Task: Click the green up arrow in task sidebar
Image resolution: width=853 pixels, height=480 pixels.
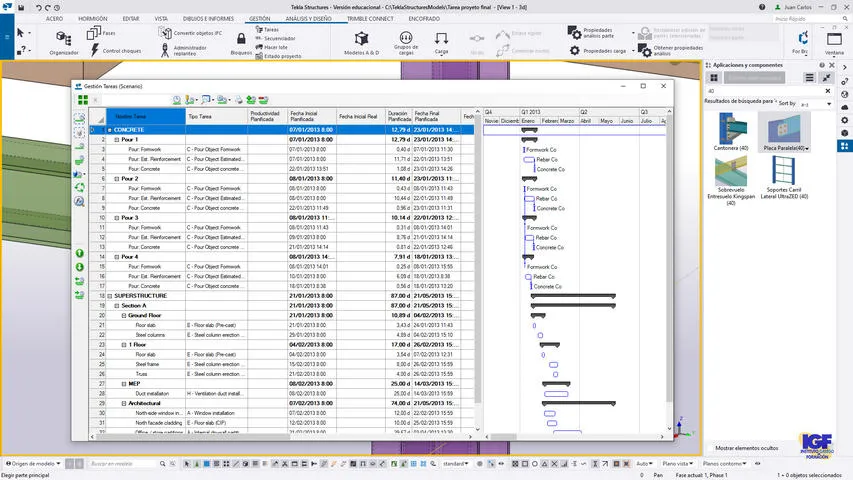Action: (79, 254)
